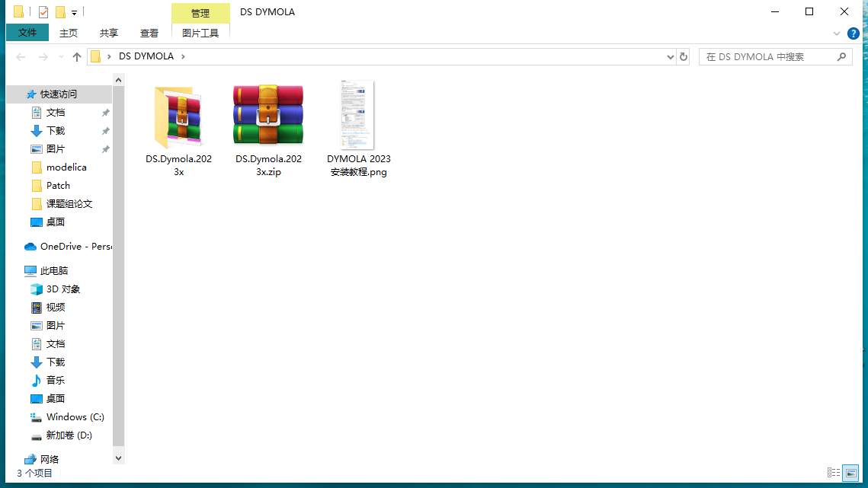Open pinned 文档 under Quick access

pyautogui.click(x=56, y=113)
